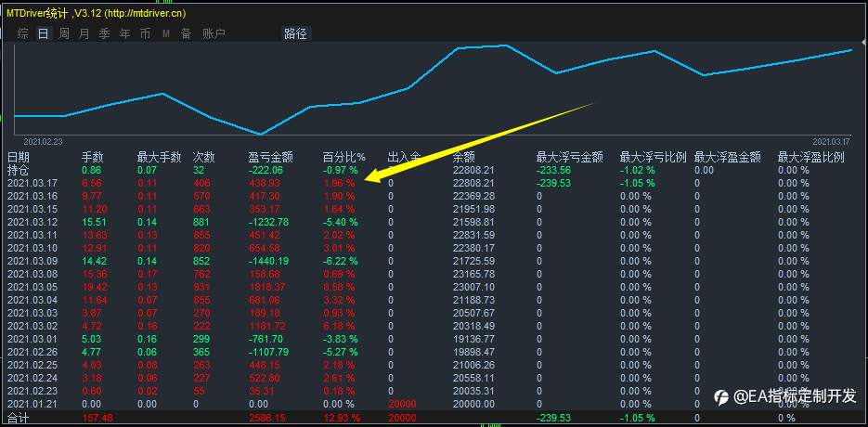
Task: Switch to the 季 quarterly tab
Action: pos(105,33)
